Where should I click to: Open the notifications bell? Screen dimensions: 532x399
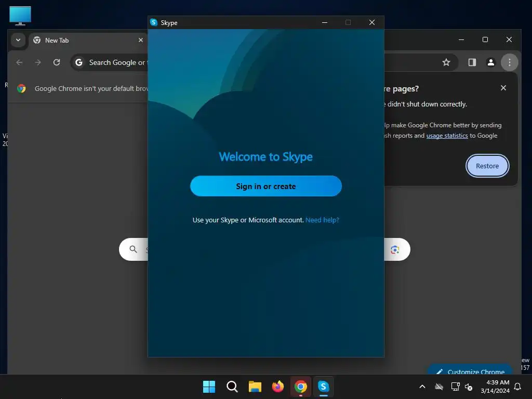pos(518,387)
